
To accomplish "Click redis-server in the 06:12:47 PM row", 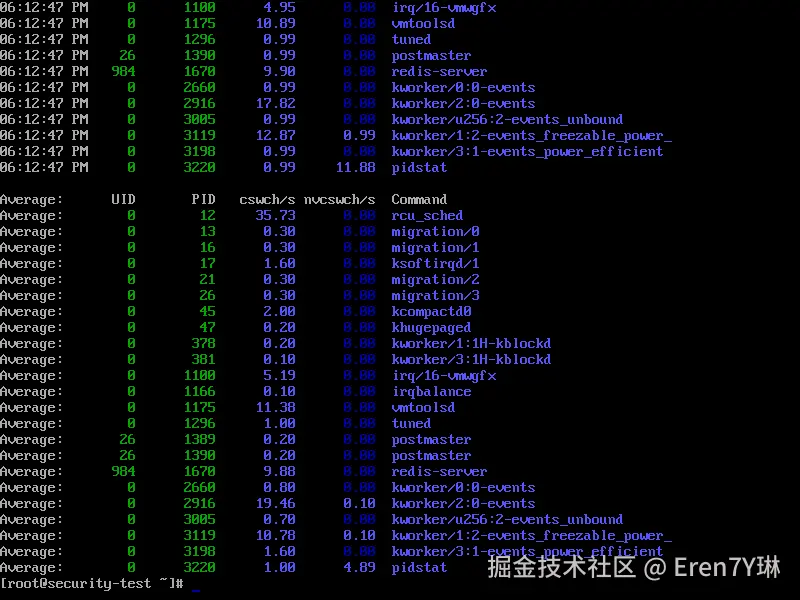I will [439, 71].
